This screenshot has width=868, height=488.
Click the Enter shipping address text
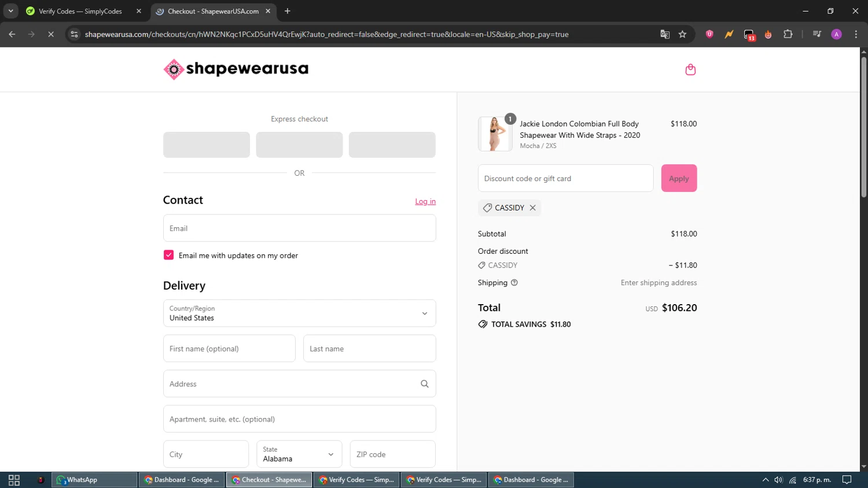click(x=659, y=283)
